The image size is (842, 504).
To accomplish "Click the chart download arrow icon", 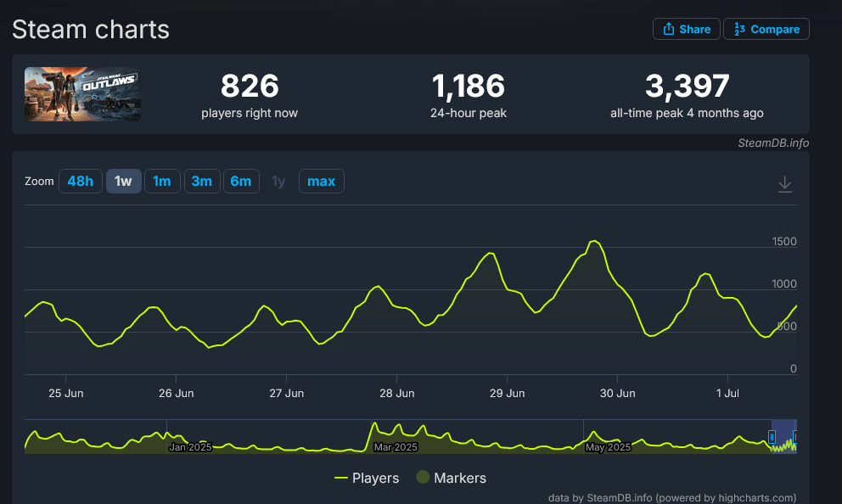I will click(x=784, y=184).
